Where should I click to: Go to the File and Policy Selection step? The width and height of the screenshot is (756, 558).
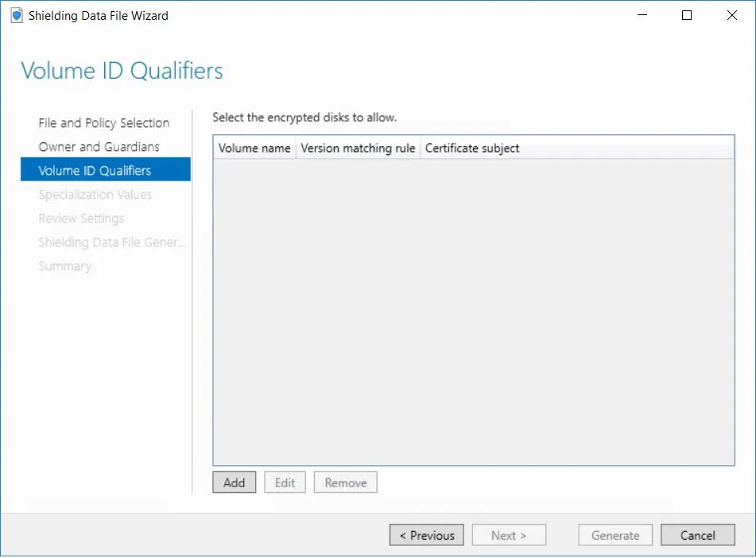[x=103, y=123]
